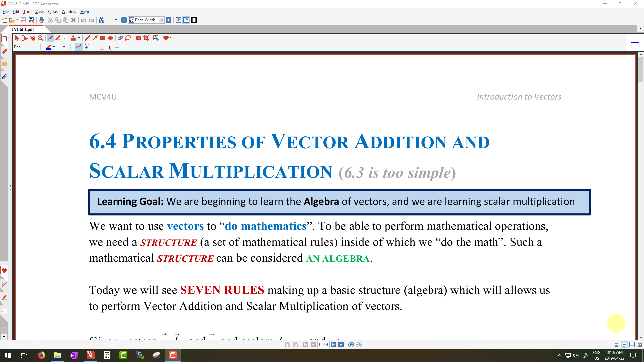This screenshot has width=644, height=362.
Task: Activate the Text box tool
Action: pyautogui.click(x=66, y=38)
